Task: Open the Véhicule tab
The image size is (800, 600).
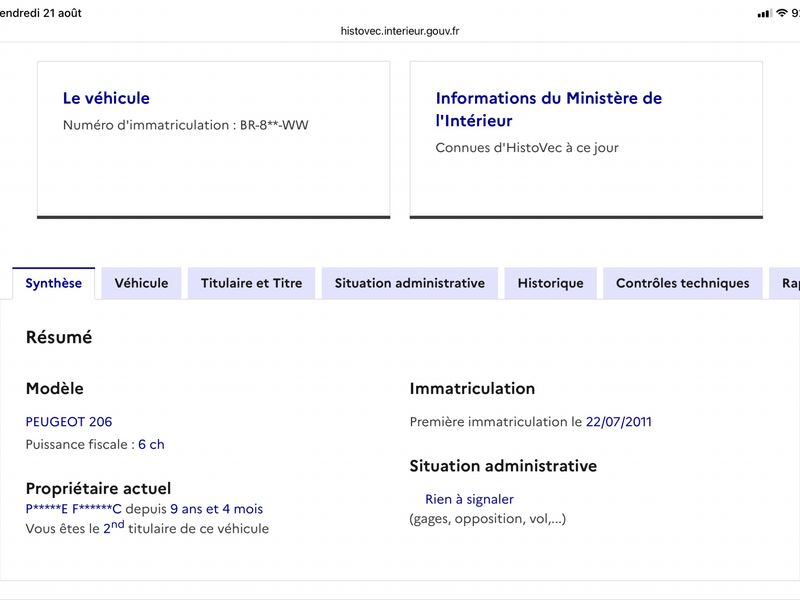Action: point(141,283)
